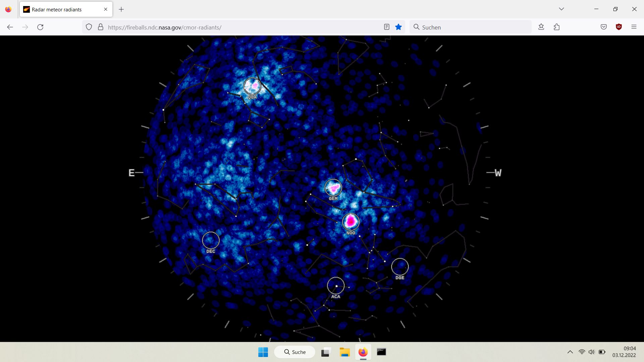Image resolution: width=644 pixels, height=362 pixels.
Task: Click the blue bookmark star
Action: pyautogui.click(x=398, y=27)
